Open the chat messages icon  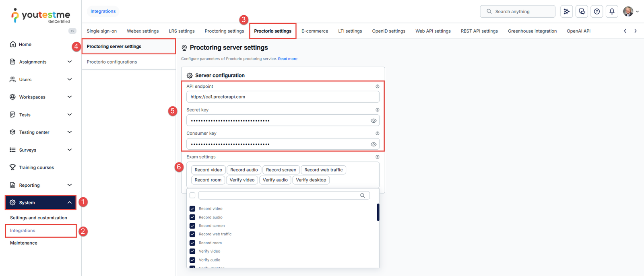click(x=582, y=12)
